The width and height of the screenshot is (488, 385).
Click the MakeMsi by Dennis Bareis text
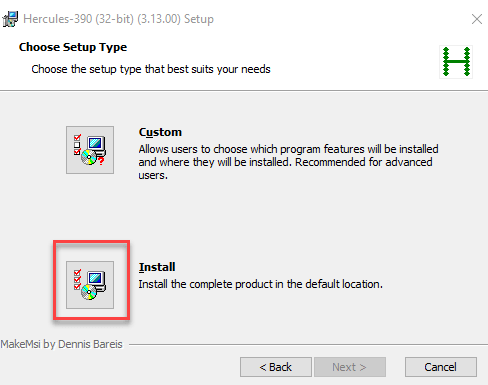62,344
